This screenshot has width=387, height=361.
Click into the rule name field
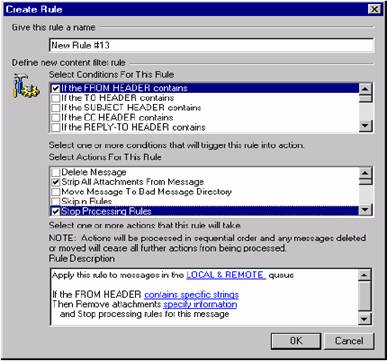point(211,45)
